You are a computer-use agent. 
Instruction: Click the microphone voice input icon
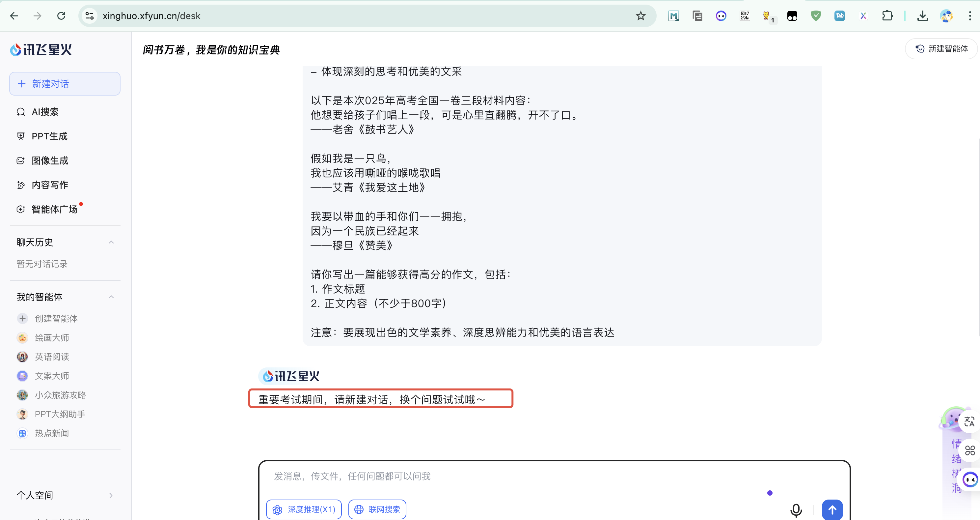coord(796,509)
